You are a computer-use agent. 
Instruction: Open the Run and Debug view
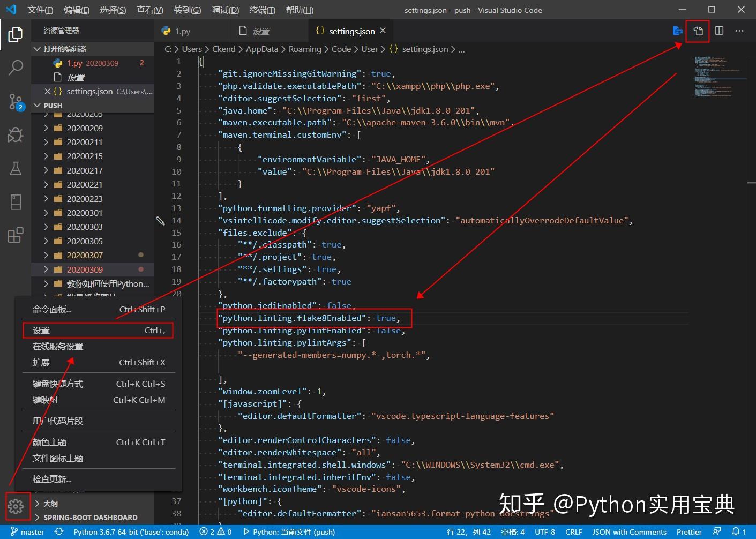(16, 135)
